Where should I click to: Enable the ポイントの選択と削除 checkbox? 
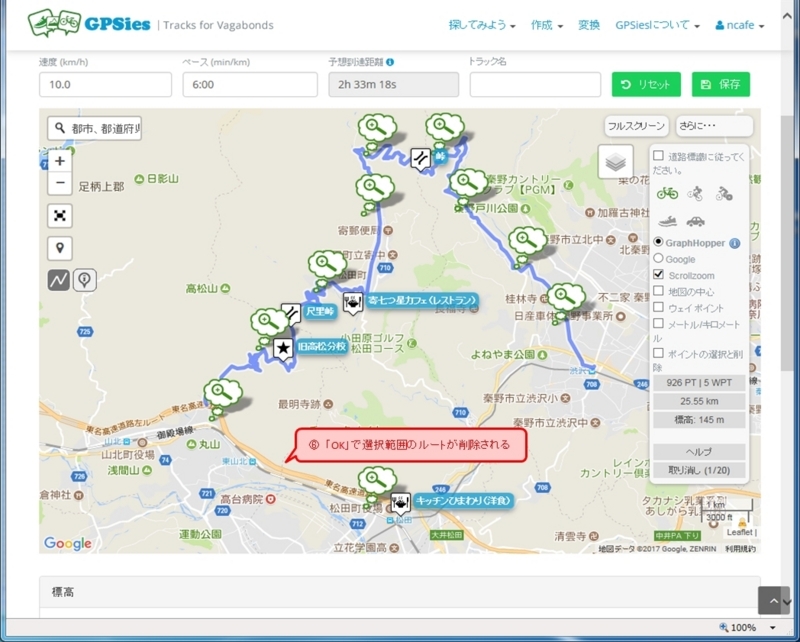click(659, 353)
